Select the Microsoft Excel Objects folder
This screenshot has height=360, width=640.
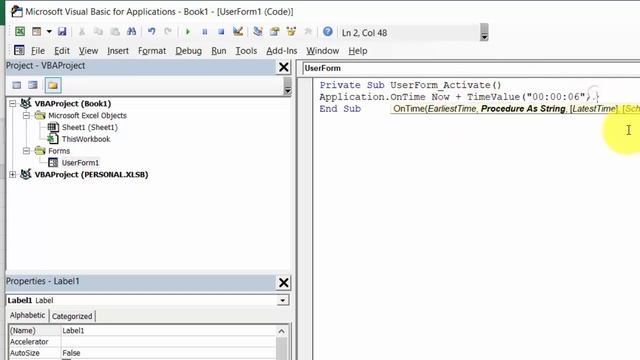tap(87, 116)
